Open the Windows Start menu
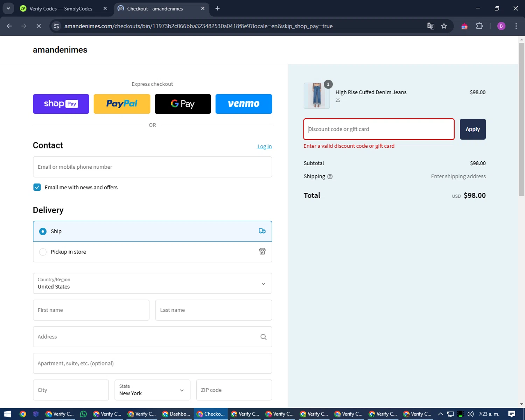Viewport: 525px width, 420px height. coord(7,414)
